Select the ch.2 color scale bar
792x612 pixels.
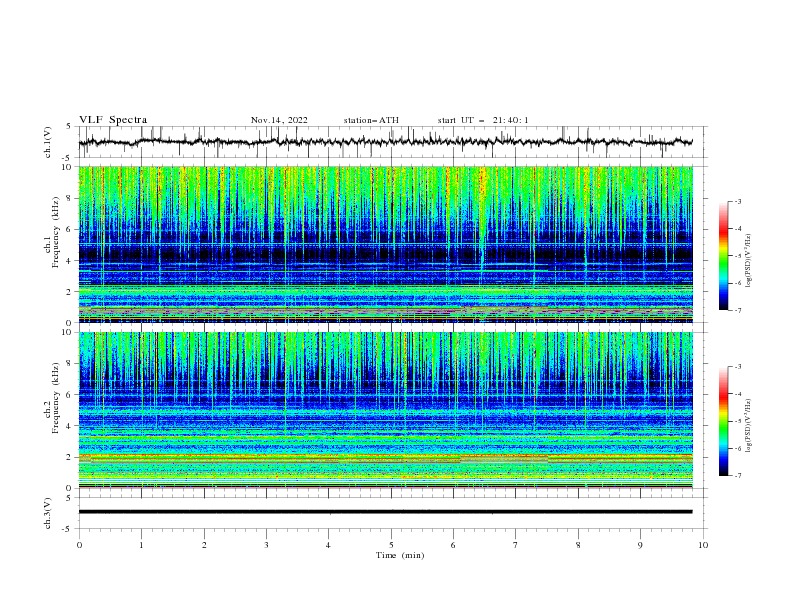coord(723,421)
